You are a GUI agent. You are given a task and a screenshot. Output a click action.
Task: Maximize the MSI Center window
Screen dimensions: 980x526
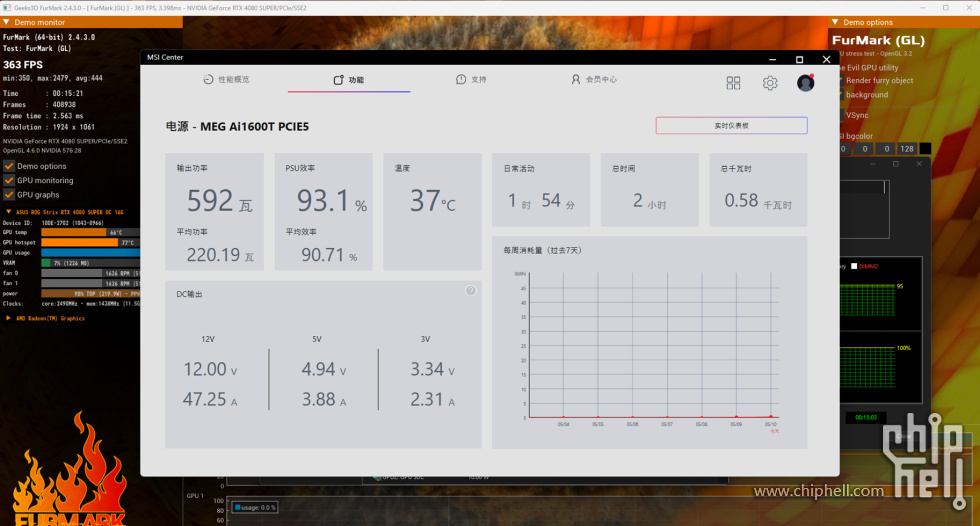[799, 59]
